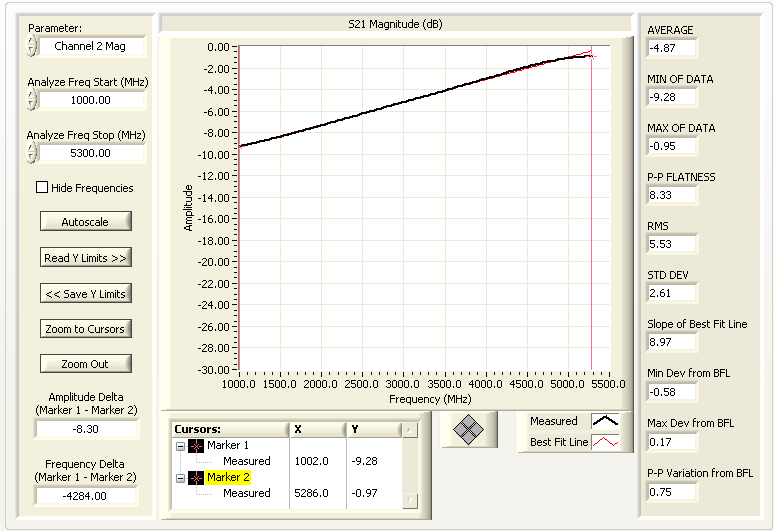The width and height of the screenshot is (774, 531).
Task: Click the Analyze Freq Start value 1000.00
Action: click(x=92, y=100)
